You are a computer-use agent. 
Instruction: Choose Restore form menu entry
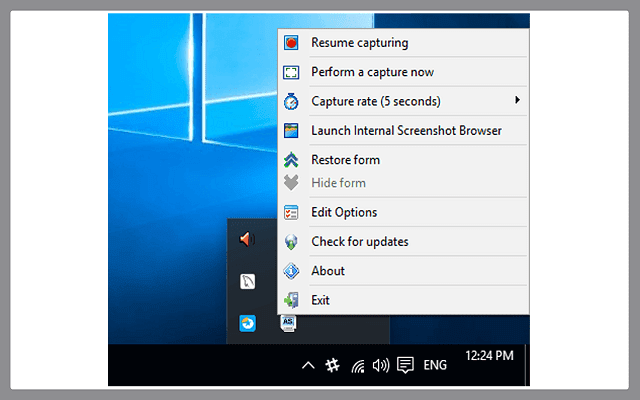(345, 160)
